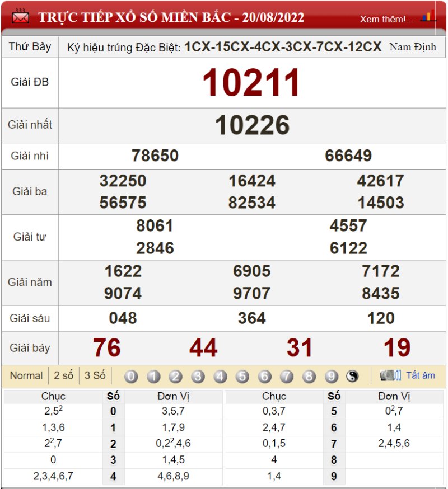Open the bar chart statistics icon

pos(428,17)
